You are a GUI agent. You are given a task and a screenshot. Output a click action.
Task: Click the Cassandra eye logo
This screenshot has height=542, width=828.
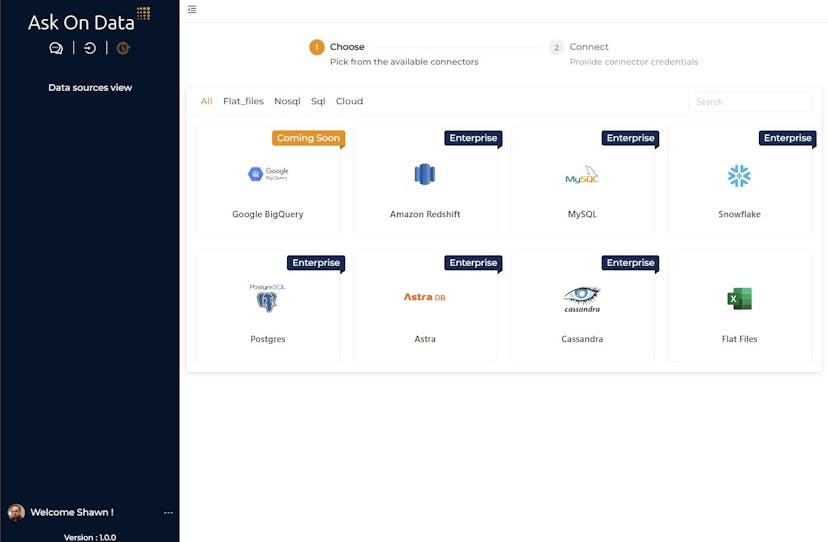point(582,300)
